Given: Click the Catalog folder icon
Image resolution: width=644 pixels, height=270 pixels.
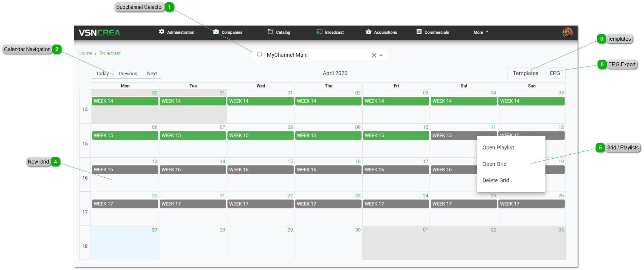Looking at the screenshot, I should pos(270,31).
